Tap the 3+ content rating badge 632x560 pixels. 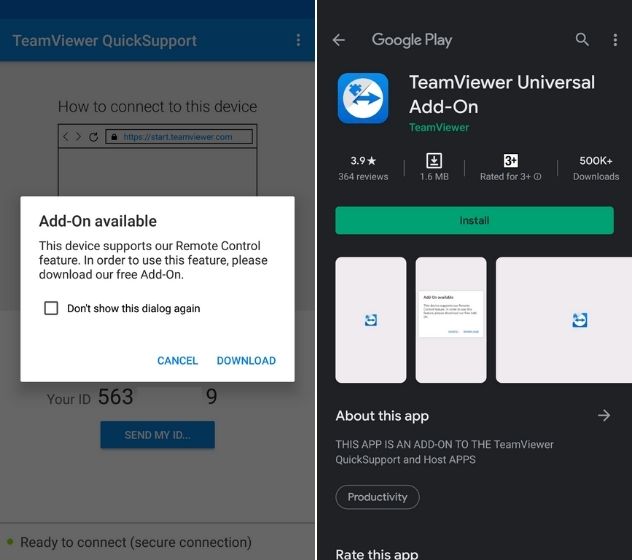(x=510, y=161)
